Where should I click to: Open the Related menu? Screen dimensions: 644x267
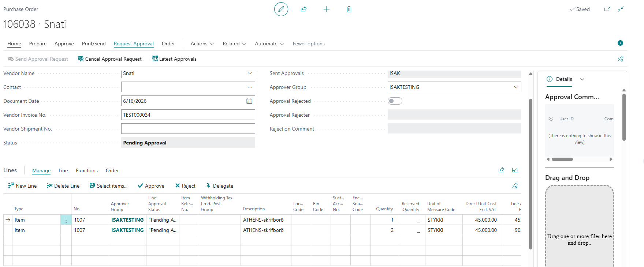coord(234,44)
